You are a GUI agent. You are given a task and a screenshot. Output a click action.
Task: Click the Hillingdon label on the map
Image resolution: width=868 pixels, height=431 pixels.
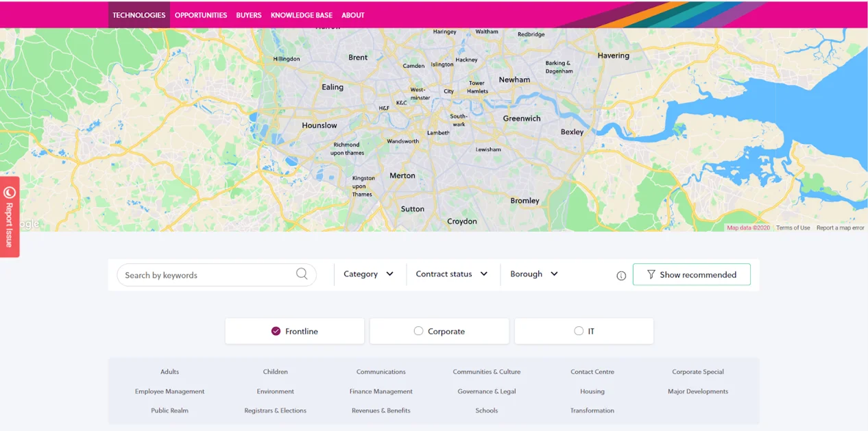coord(287,59)
